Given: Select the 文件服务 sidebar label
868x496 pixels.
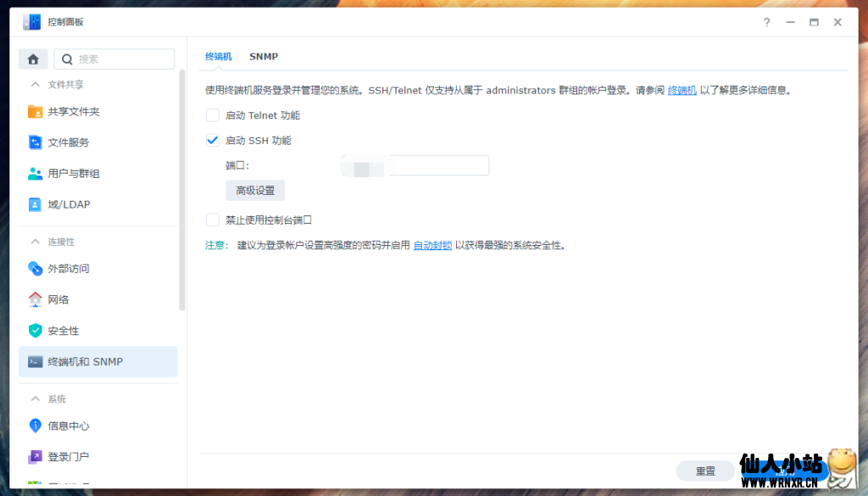Looking at the screenshot, I should pos(68,142).
